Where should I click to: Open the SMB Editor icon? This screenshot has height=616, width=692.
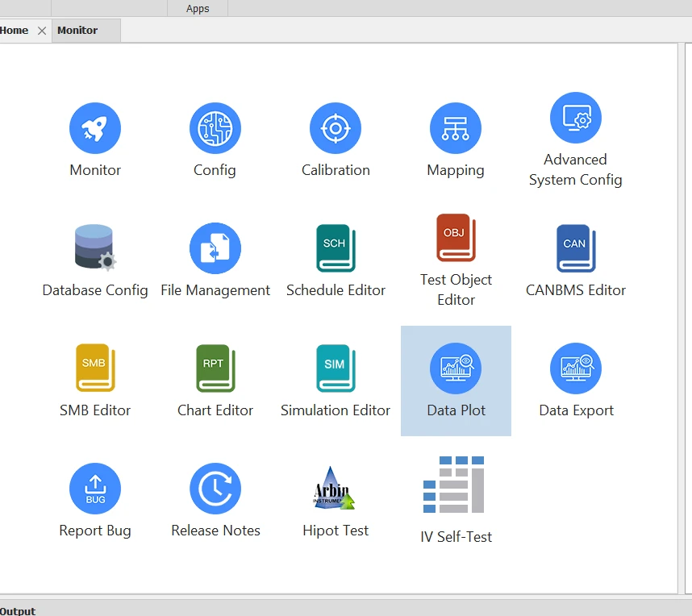[x=95, y=368]
